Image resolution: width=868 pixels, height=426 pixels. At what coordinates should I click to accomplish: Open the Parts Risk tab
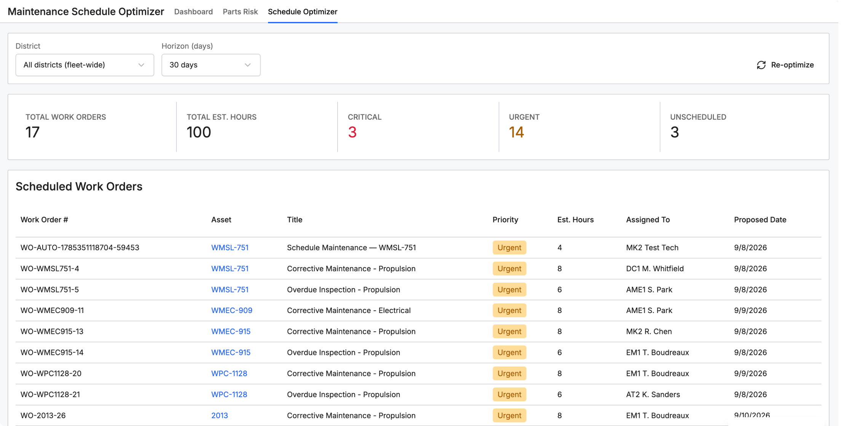click(240, 12)
